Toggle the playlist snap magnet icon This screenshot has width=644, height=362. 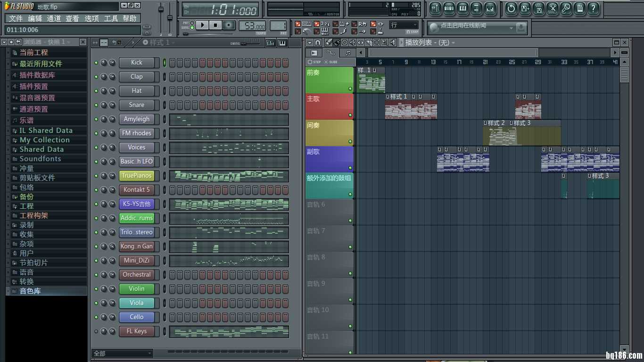pos(318,42)
